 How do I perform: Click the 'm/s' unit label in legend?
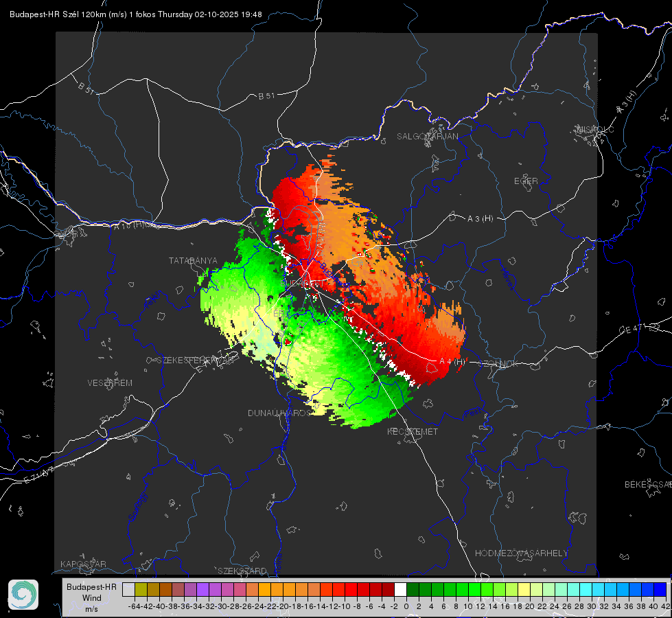(92, 609)
